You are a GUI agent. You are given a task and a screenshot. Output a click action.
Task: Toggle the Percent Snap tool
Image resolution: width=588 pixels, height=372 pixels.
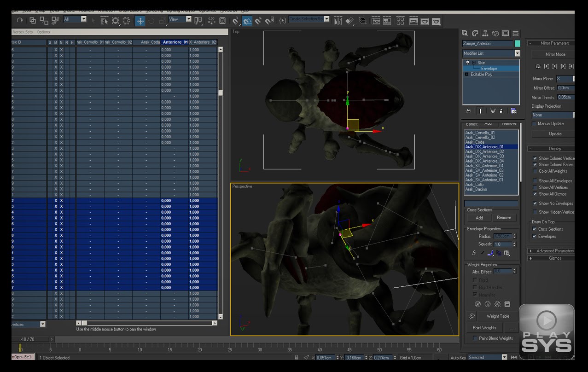(257, 20)
